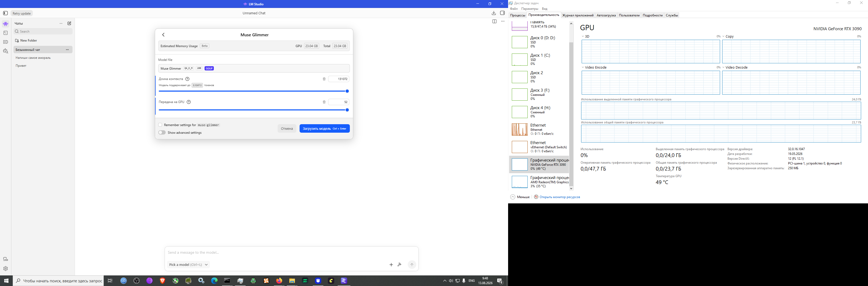868x286 pixels.
Task: Toggle the right sidebar panel icon
Action: (x=502, y=13)
